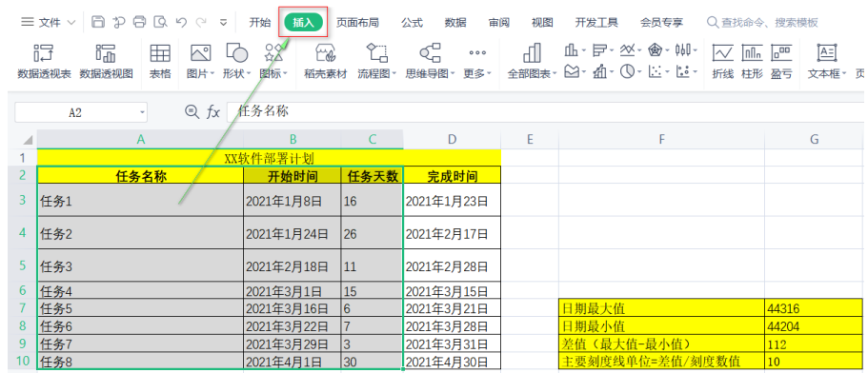Image resolution: width=868 pixels, height=373 pixels.
Task: Click the Print icon in quick access
Action: tap(140, 22)
